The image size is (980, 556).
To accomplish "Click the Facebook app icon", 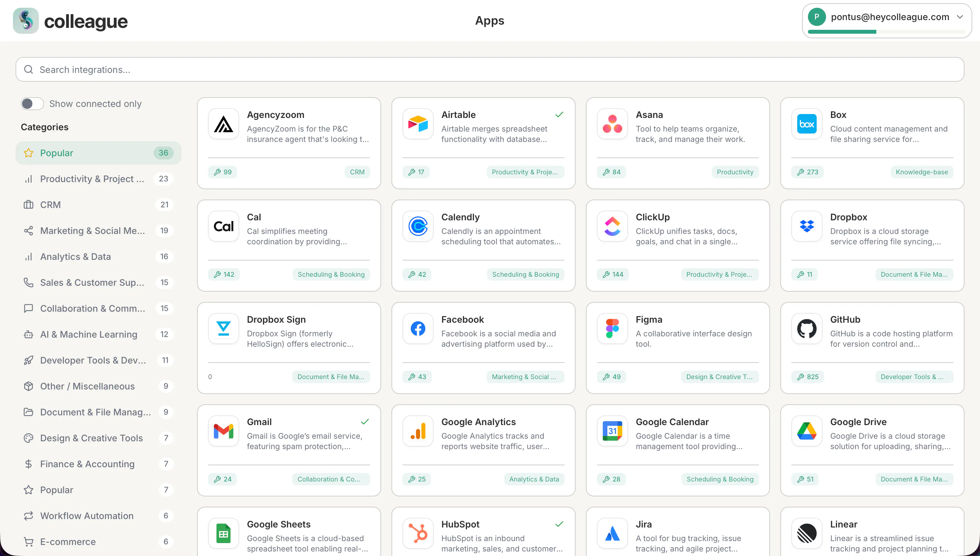I will point(418,329).
